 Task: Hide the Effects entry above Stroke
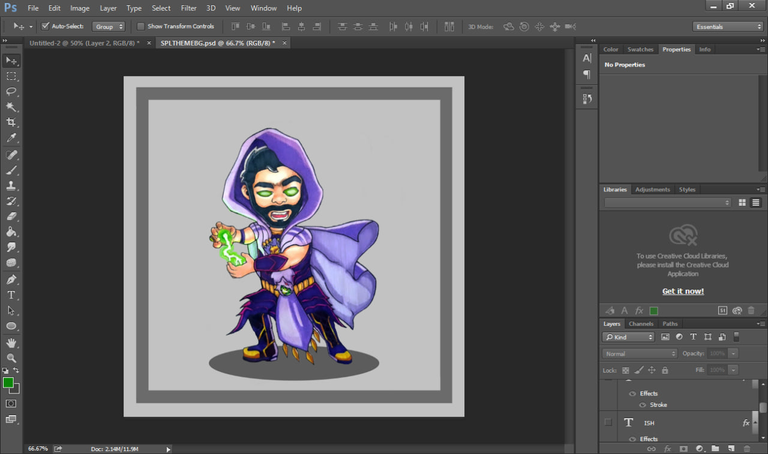[x=632, y=394]
